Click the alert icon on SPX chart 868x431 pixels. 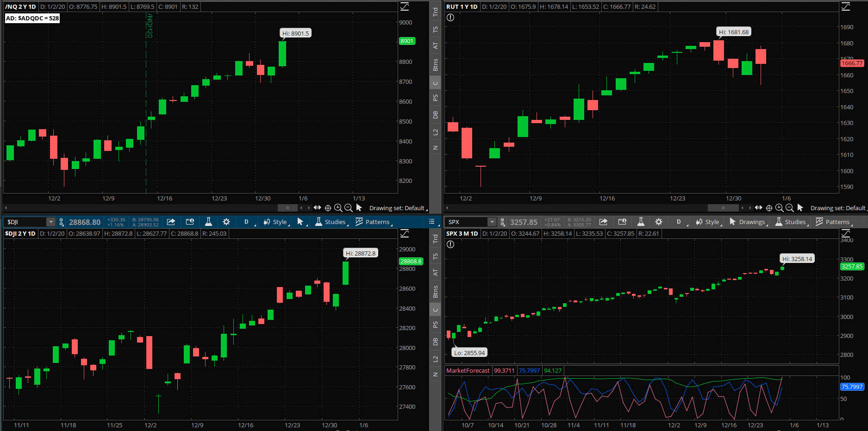(450, 244)
